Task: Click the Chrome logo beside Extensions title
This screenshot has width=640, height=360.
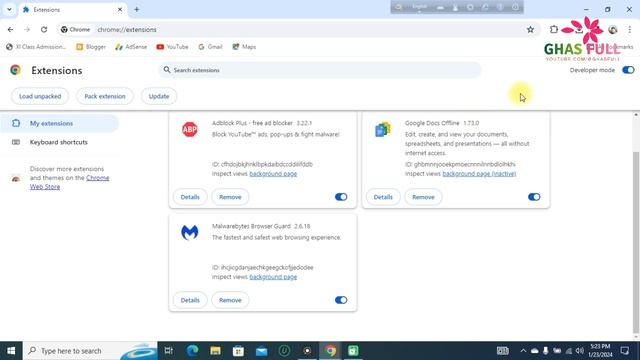Action: (x=16, y=70)
